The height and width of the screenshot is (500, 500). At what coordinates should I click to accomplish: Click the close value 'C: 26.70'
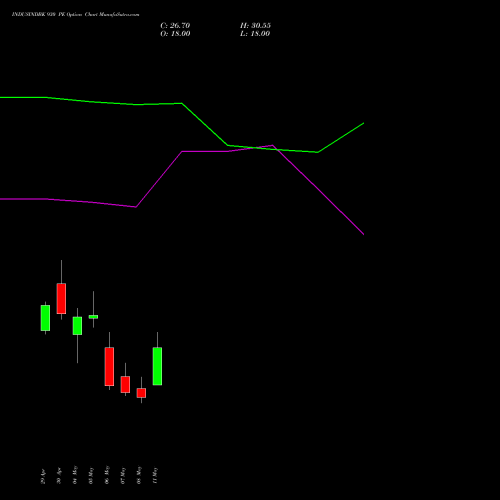175,26
